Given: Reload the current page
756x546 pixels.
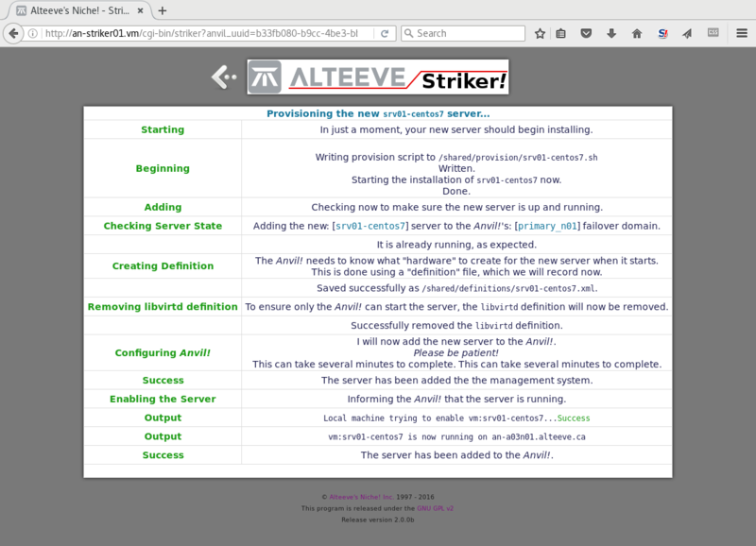Looking at the screenshot, I should coord(385,33).
